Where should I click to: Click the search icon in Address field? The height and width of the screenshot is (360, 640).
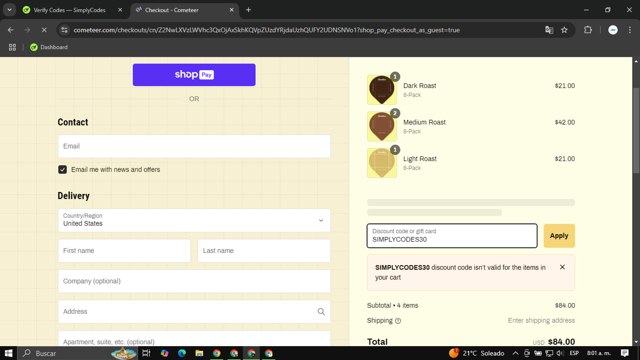click(321, 312)
